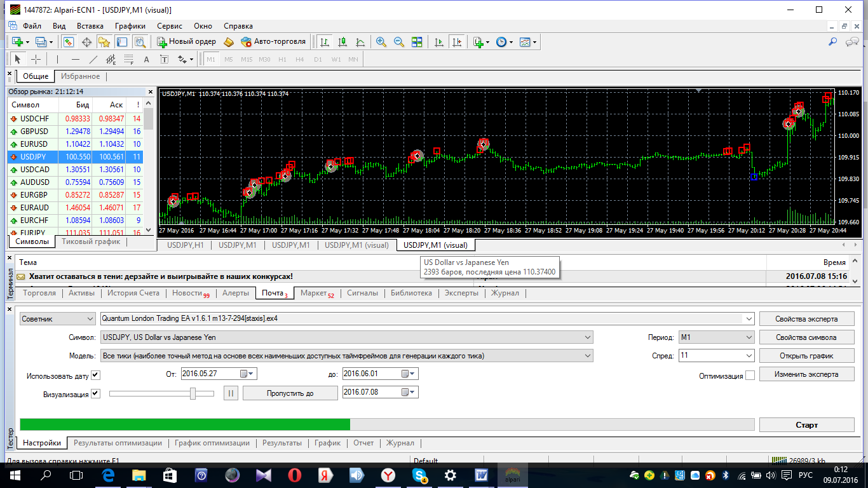Click the Изменить эксперта button
The width and height of the screenshot is (868, 488).
(x=806, y=374)
